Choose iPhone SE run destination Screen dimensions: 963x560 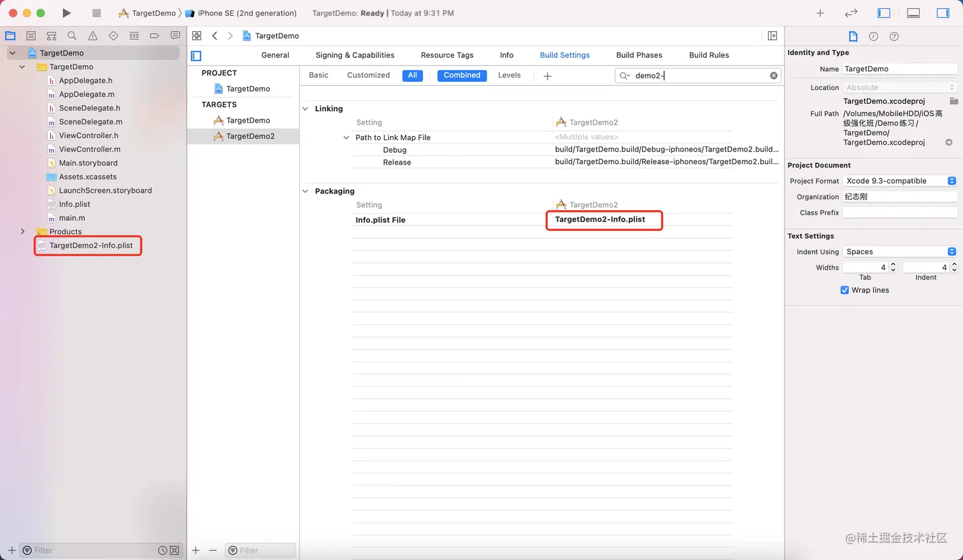pos(241,13)
